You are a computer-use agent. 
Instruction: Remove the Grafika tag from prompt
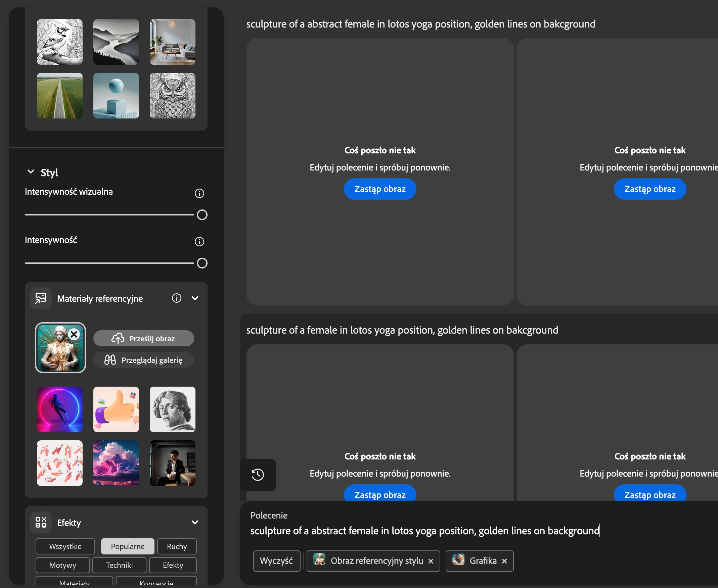point(504,561)
